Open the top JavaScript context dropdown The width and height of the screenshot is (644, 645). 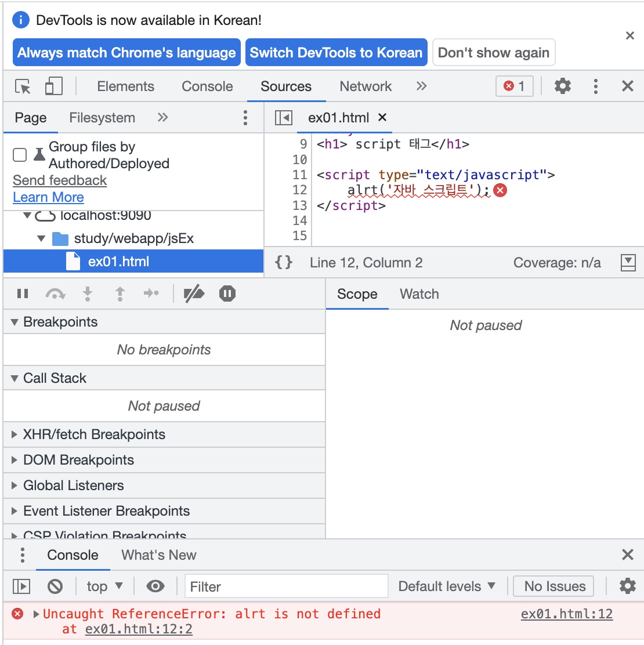[104, 586]
